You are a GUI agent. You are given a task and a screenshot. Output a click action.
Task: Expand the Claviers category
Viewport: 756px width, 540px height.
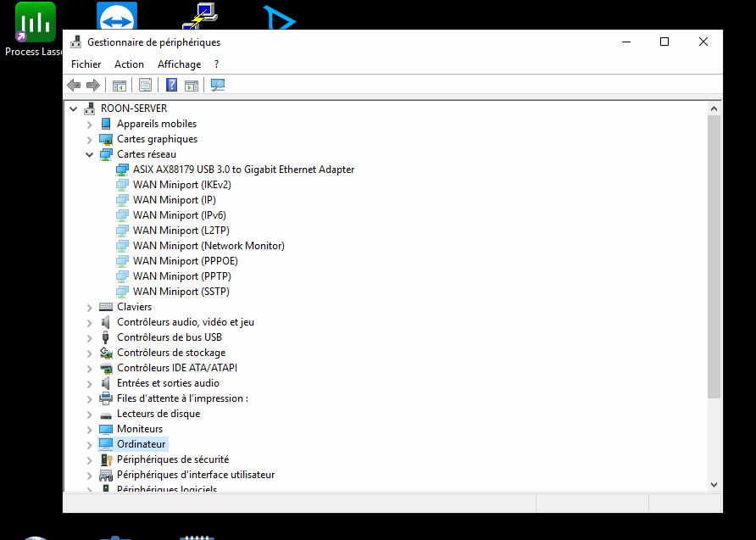[89, 307]
